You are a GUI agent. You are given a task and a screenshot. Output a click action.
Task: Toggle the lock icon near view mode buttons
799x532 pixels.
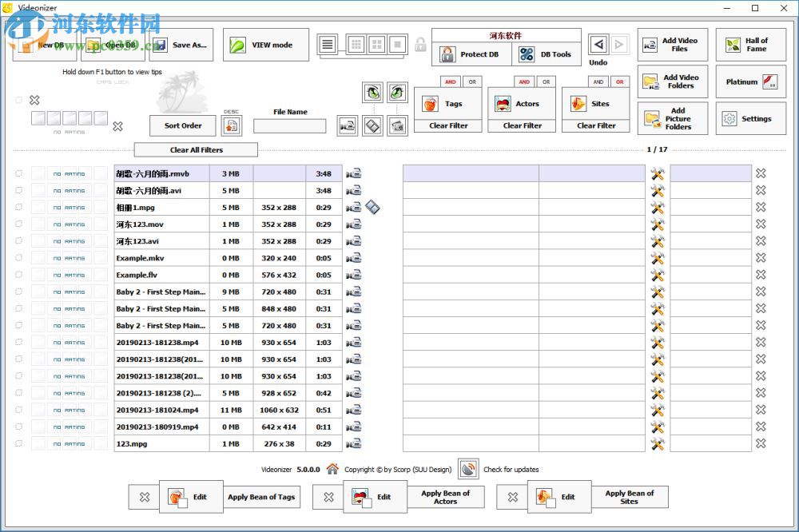pos(420,45)
